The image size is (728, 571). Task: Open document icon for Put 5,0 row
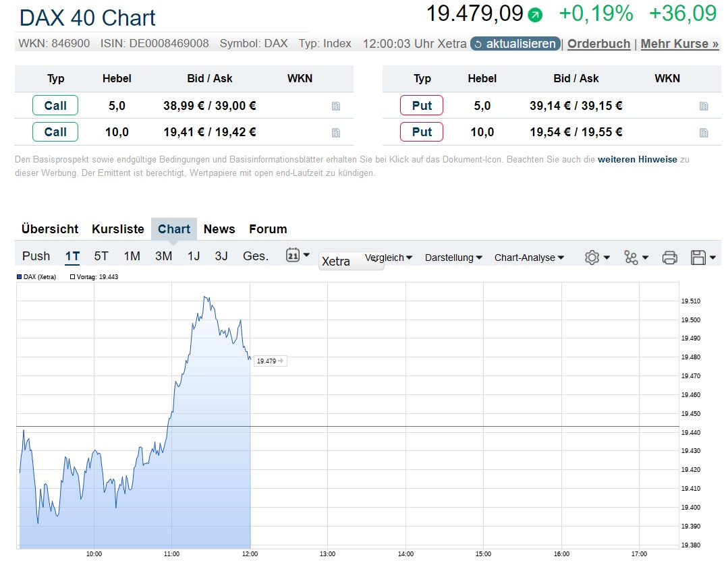point(704,106)
